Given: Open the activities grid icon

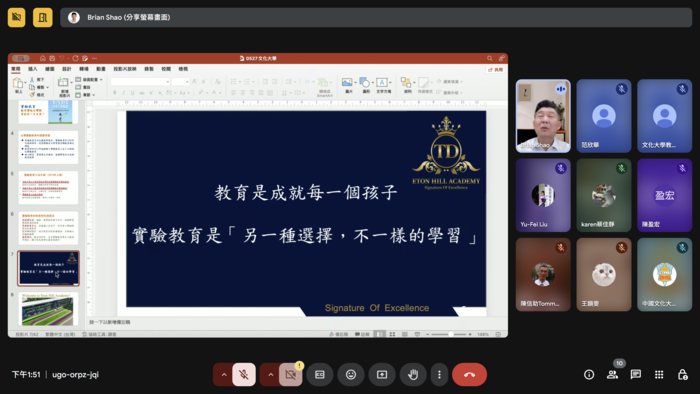Looking at the screenshot, I should tap(659, 374).
